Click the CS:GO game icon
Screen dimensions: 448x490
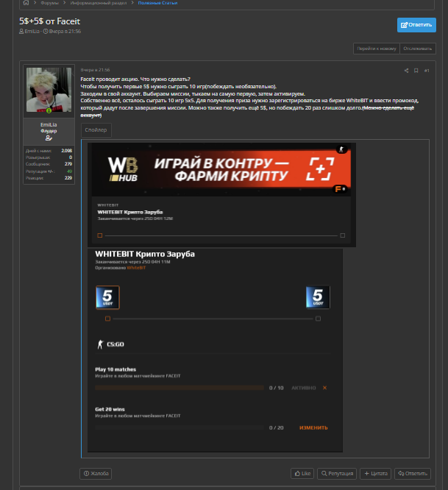[100, 344]
